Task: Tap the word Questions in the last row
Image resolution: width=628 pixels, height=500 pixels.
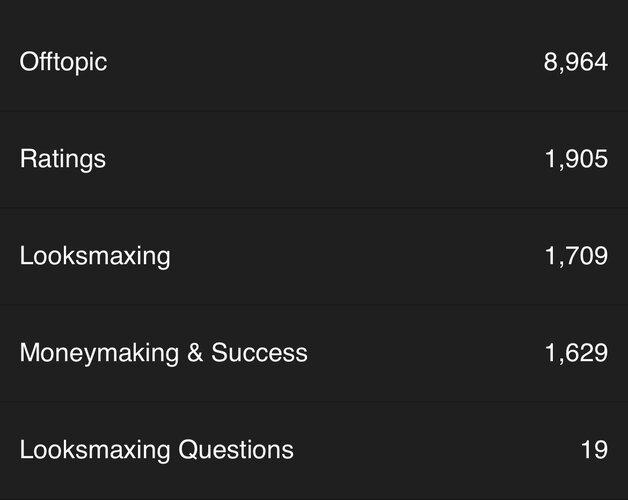Action: [x=236, y=450]
